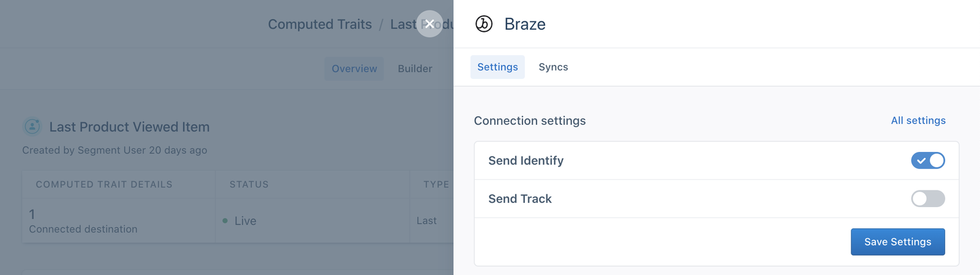Go to the Builder tab
Viewport: 980px width, 275px height.
pyautogui.click(x=415, y=69)
